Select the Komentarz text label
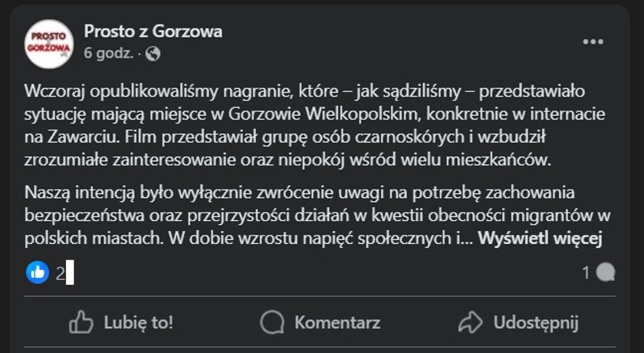This screenshot has width=644, height=353. coord(337,322)
